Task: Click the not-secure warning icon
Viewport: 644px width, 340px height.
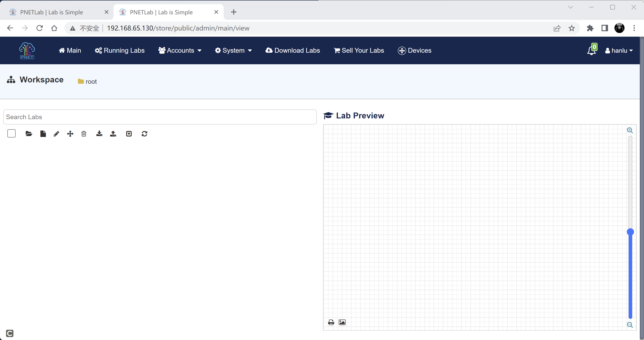Action: [73, 28]
